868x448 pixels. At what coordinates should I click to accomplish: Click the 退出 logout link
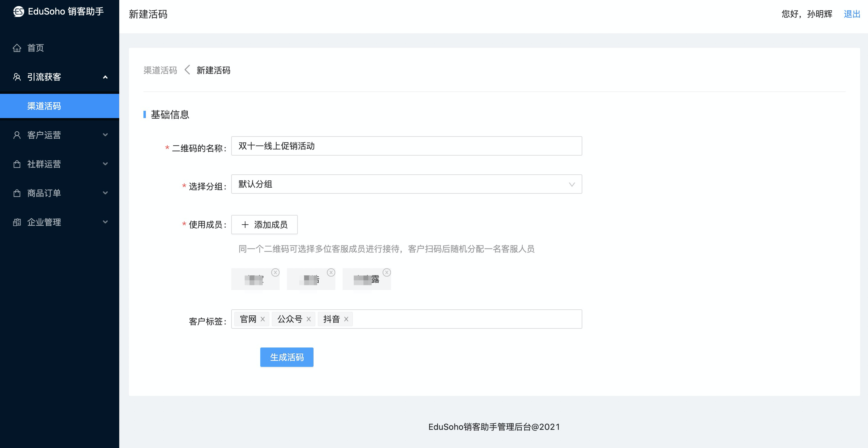(x=851, y=14)
